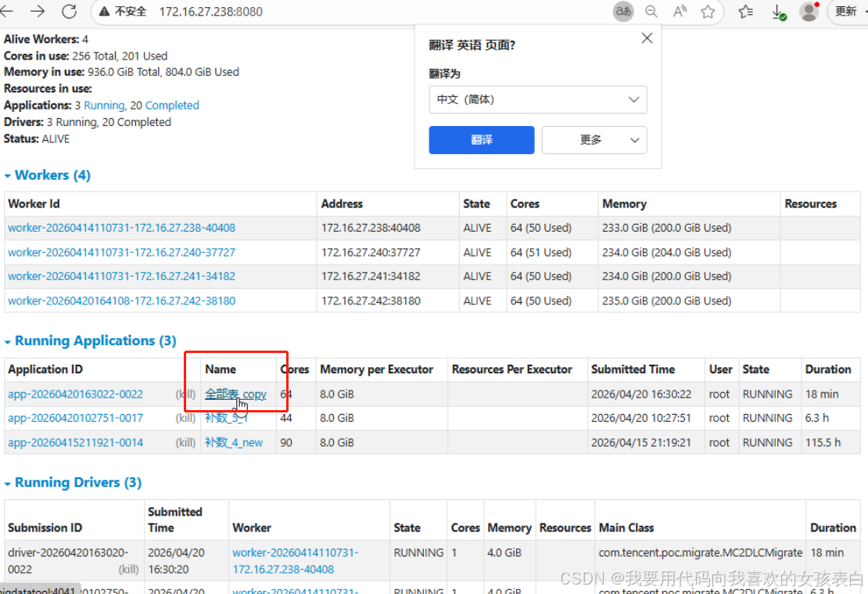
Task: Kill application app-20260415211921-0014
Action: [185, 443]
